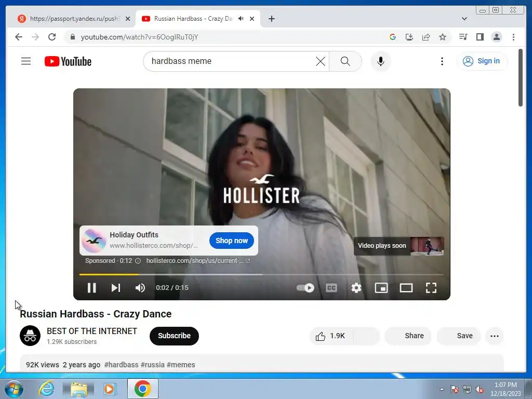Click Google icon in address bar
This screenshot has width=532, height=399.
click(393, 37)
